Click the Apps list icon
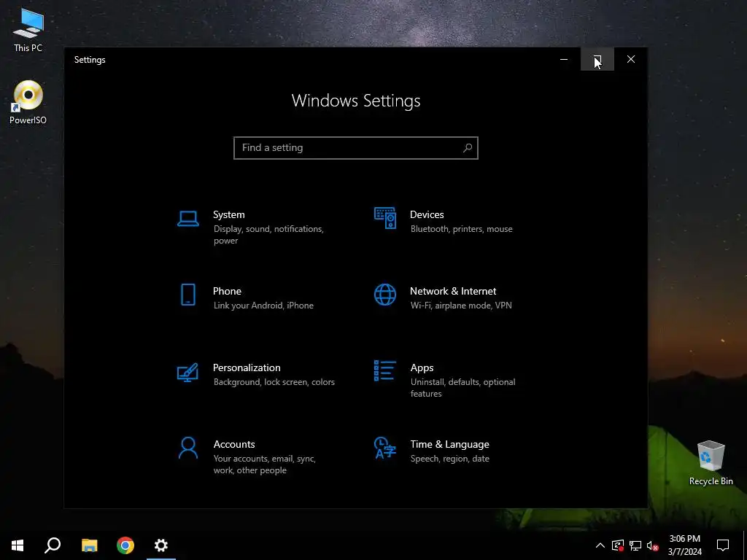747x560 pixels. click(385, 370)
